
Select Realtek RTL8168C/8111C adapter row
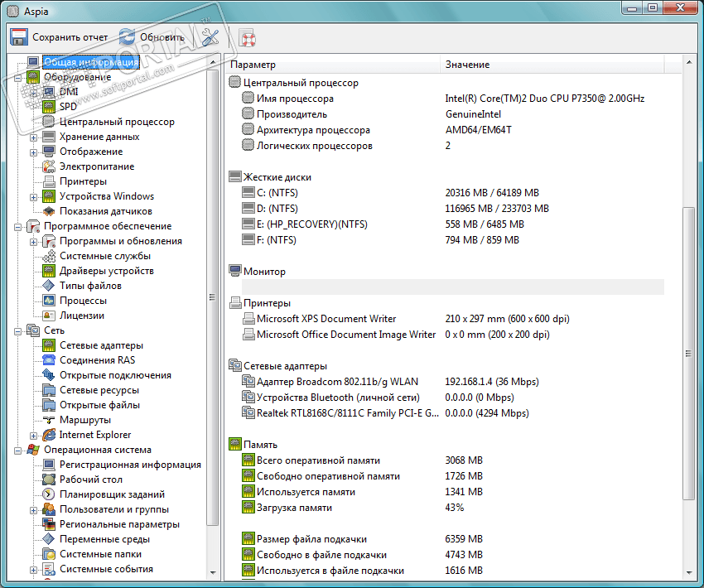coord(452,413)
